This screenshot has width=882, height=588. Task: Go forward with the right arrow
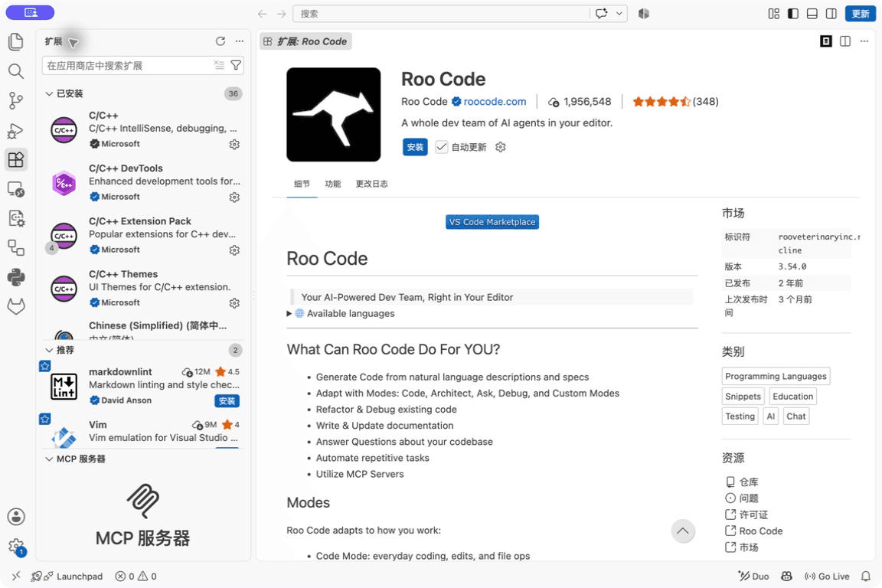click(x=281, y=14)
